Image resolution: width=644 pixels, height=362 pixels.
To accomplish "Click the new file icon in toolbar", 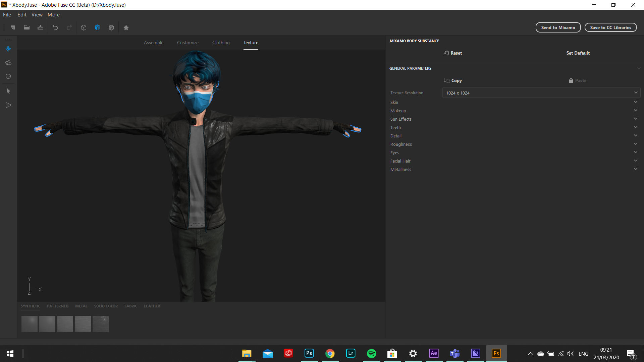I will pyautogui.click(x=13, y=27).
